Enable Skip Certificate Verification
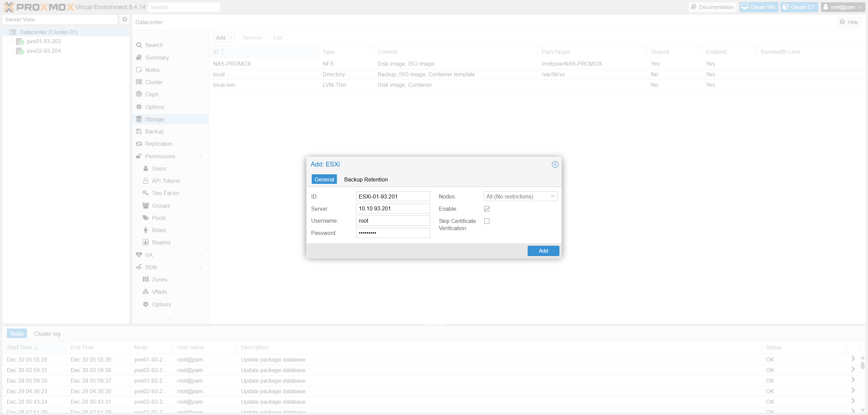 click(x=486, y=221)
